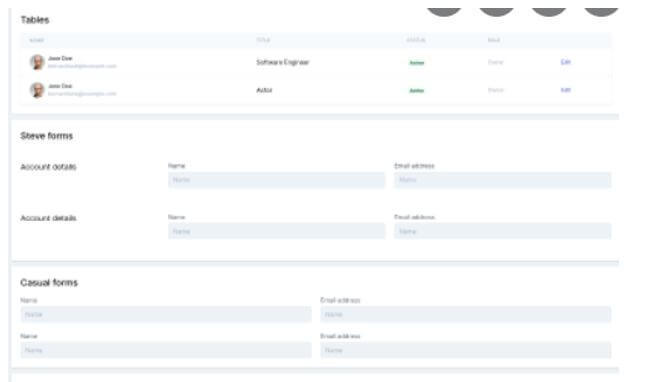Click the role value in Software Engineer row
This screenshot has height=382, width=653.
(x=496, y=62)
